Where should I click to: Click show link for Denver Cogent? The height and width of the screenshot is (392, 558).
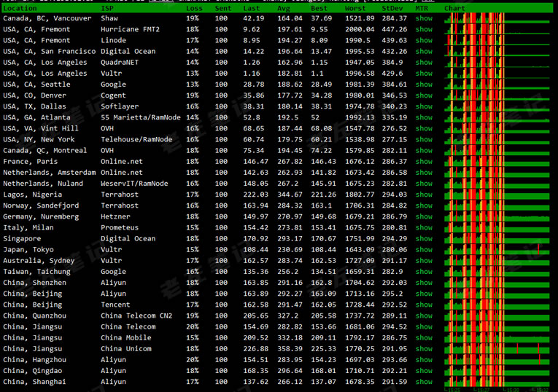[424, 95]
